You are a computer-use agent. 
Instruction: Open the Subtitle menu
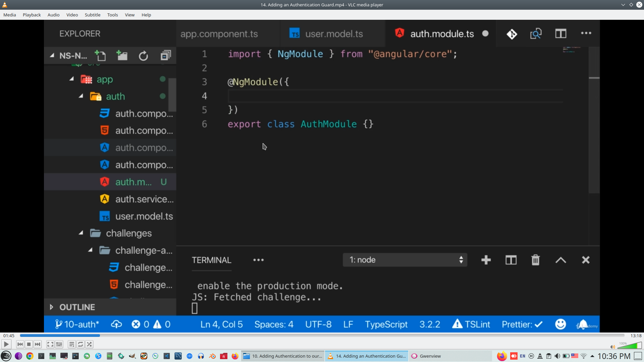coord(92,15)
